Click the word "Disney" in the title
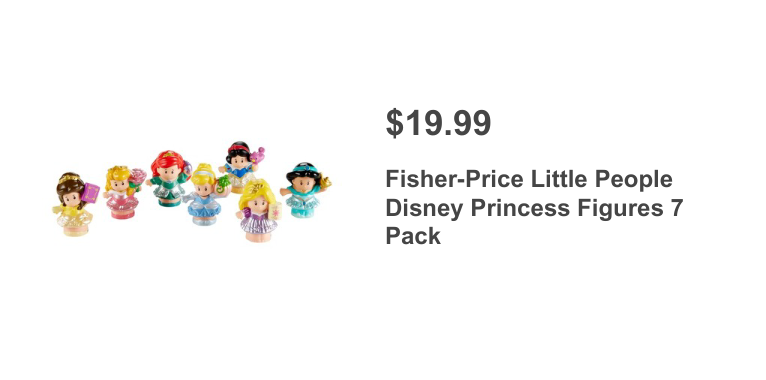 [x=424, y=209]
